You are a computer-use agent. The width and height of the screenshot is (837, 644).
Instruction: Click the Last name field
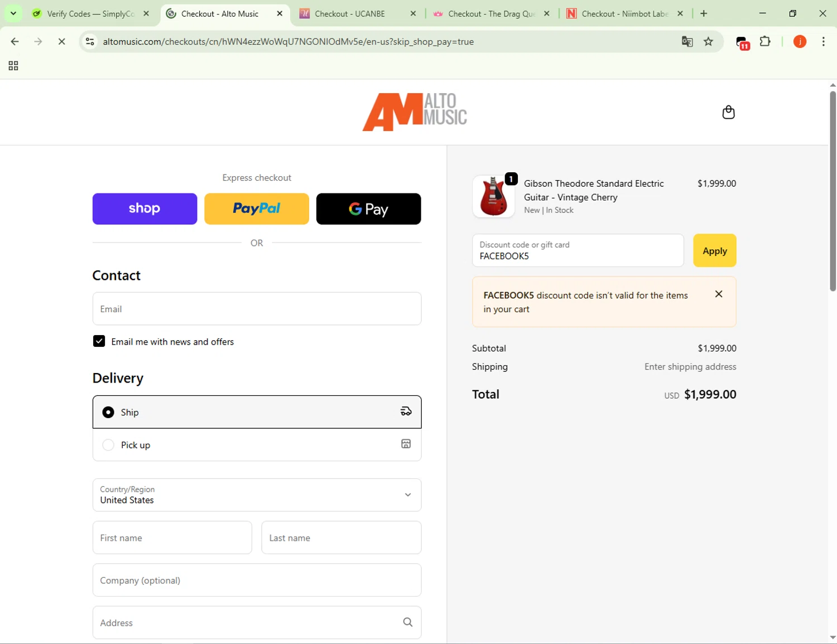pos(341,538)
